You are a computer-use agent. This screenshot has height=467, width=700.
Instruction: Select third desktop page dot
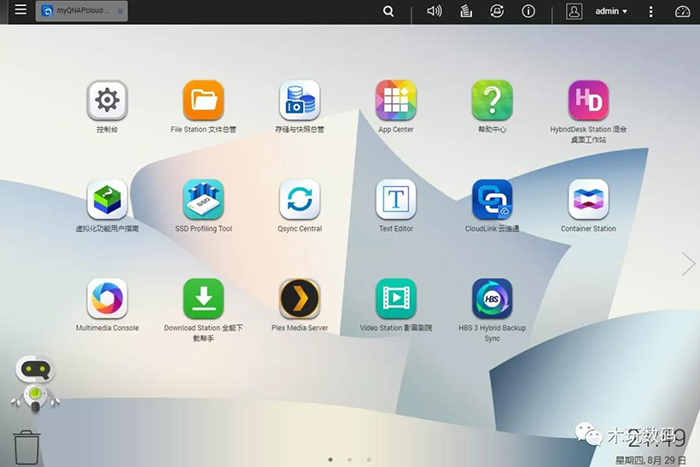click(x=369, y=459)
